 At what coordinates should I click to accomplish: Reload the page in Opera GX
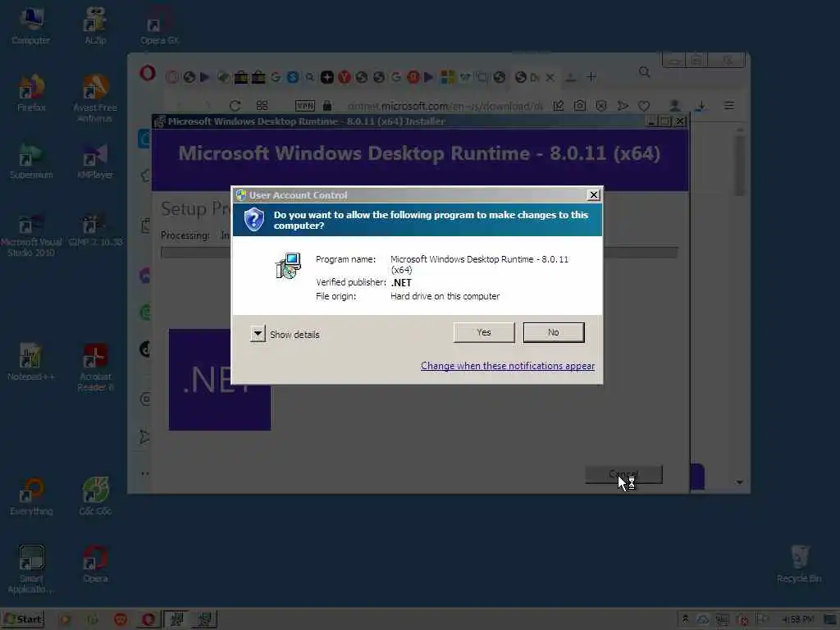pos(235,106)
